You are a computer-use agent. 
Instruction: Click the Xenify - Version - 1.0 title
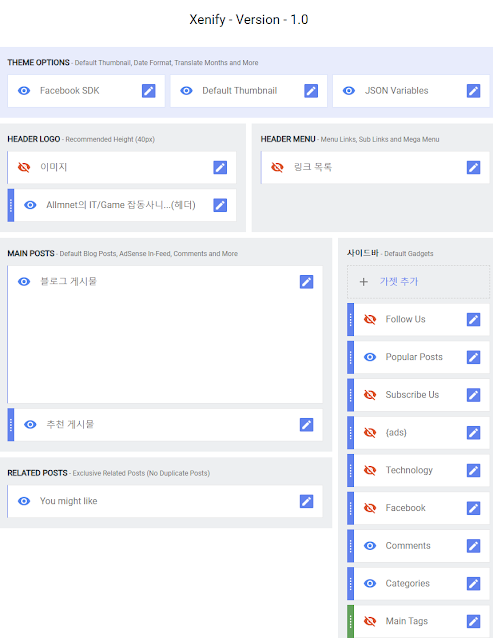(x=249, y=20)
